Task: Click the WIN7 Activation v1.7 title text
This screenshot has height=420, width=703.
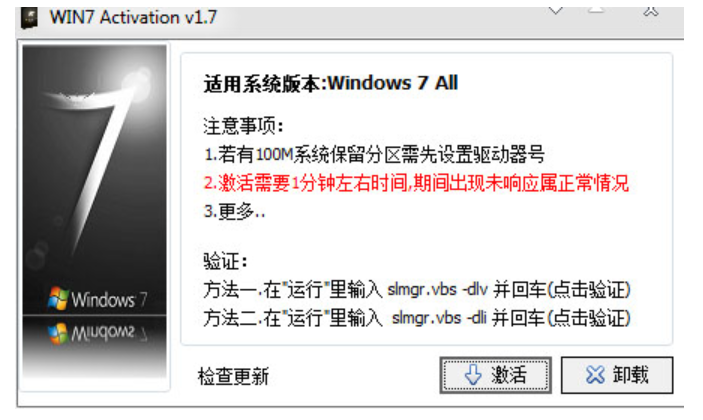Action: point(133,18)
